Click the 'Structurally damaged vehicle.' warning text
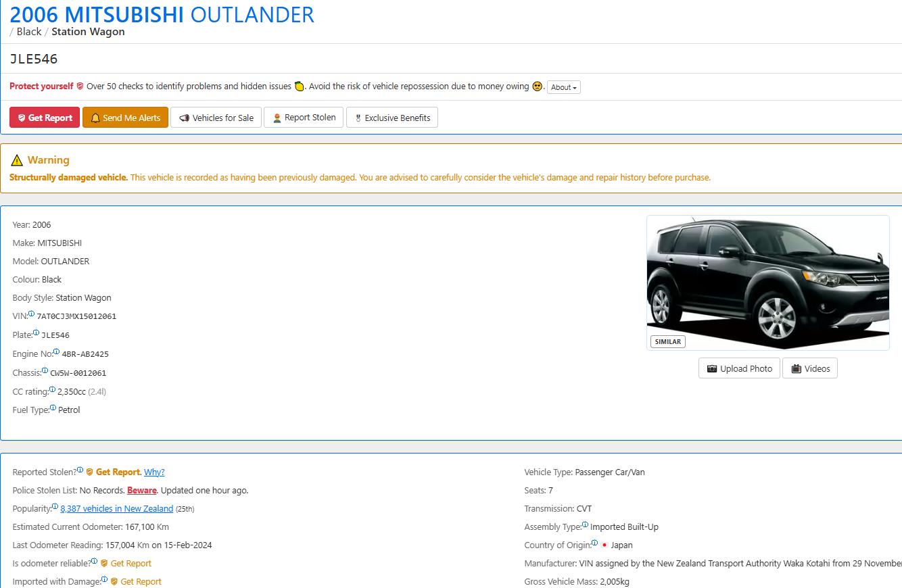Image resolution: width=902 pixels, height=588 pixels. pos(68,178)
